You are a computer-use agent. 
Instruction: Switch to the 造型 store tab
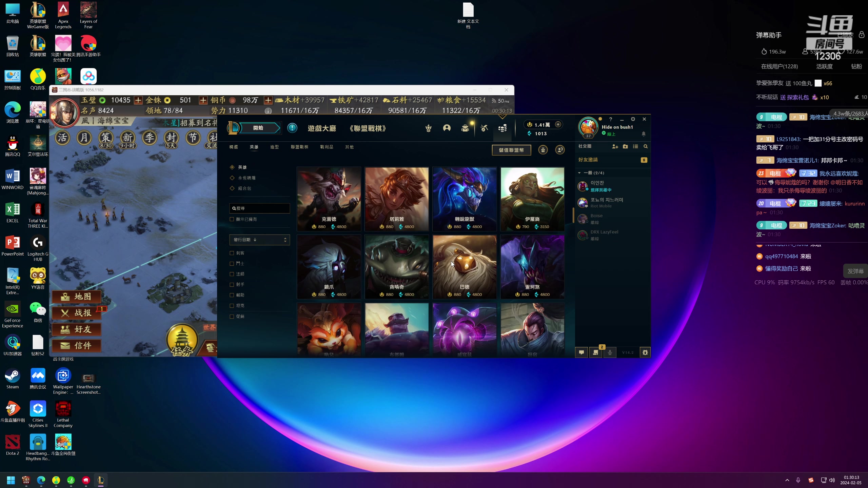274,147
